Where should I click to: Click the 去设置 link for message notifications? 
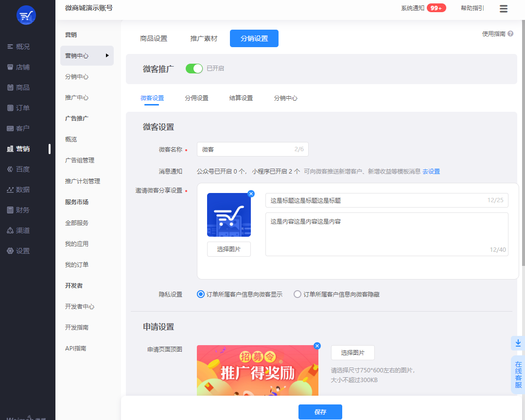coord(431,172)
